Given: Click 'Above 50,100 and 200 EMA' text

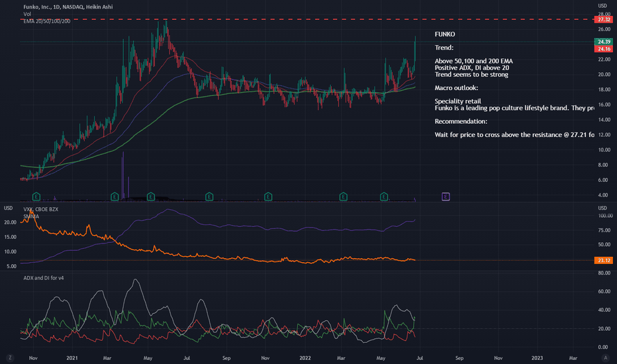Looking at the screenshot, I should click(474, 61).
